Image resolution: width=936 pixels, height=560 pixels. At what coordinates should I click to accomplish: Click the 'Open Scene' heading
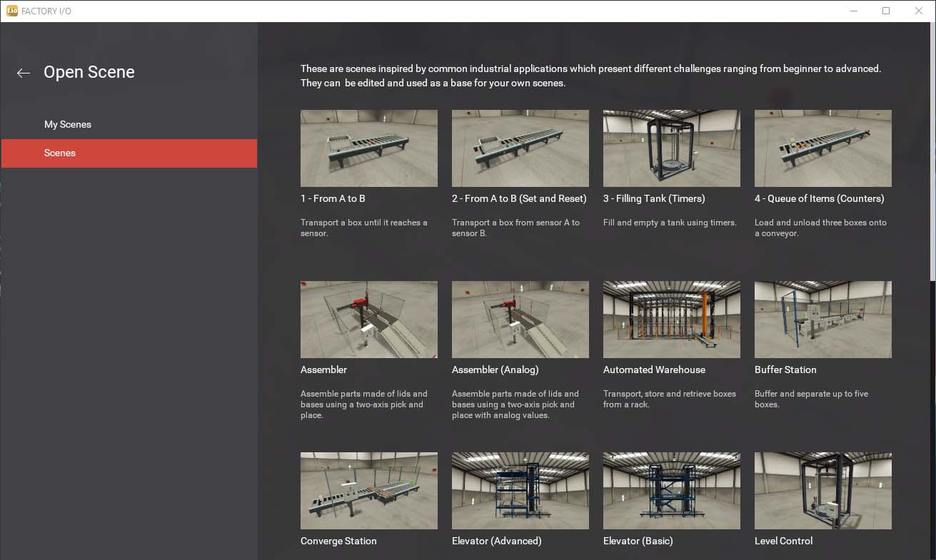click(x=89, y=72)
